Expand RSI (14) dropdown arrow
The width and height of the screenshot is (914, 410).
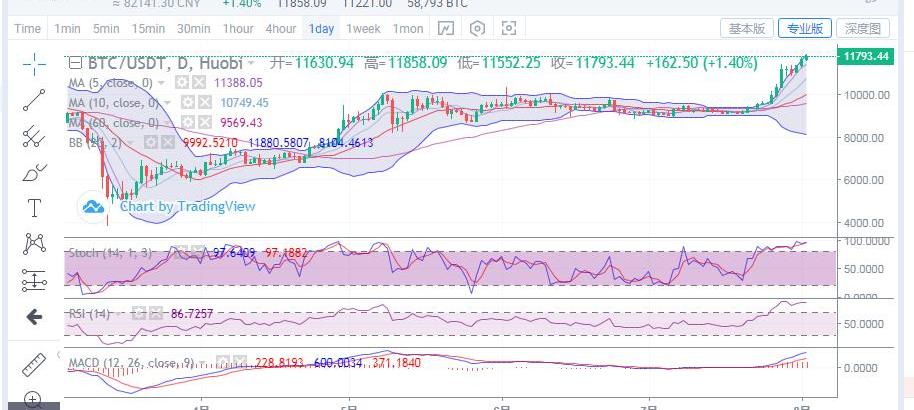(117, 314)
